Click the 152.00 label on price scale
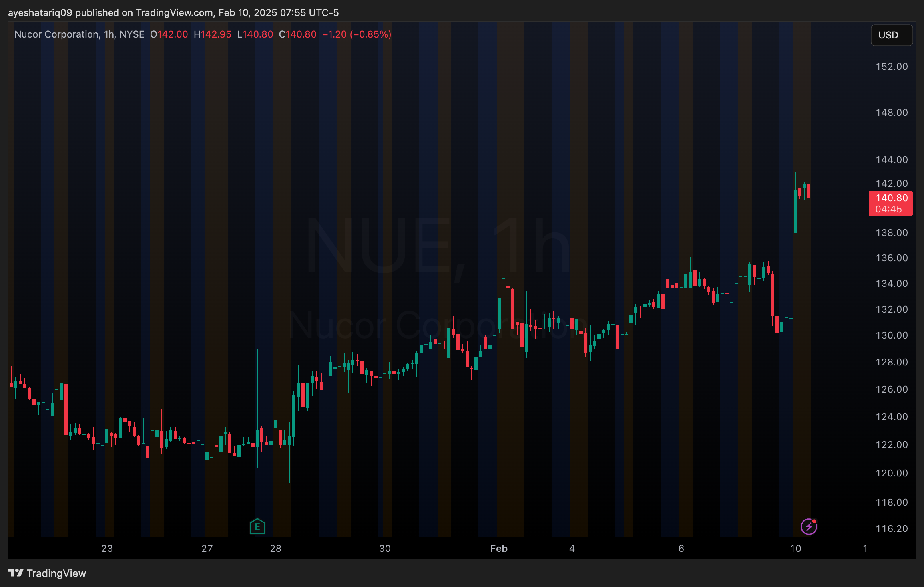Image resolution: width=924 pixels, height=587 pixels. tap(892, 67)
